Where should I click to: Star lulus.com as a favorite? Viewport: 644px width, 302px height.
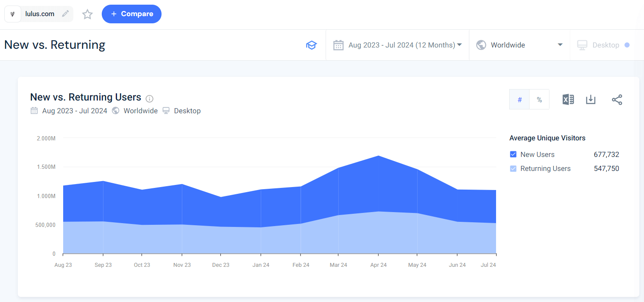(x=87, y=14)
